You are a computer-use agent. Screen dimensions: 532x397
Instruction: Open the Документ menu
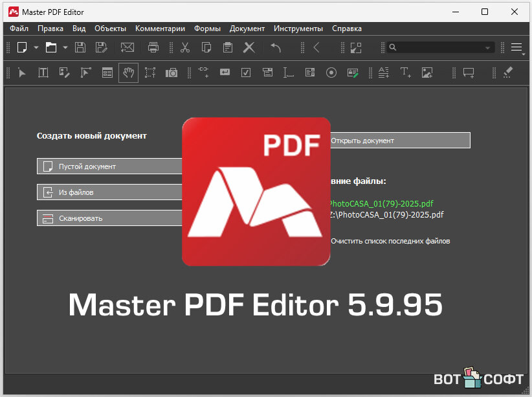pyautogui.click(x=247, y=28)
